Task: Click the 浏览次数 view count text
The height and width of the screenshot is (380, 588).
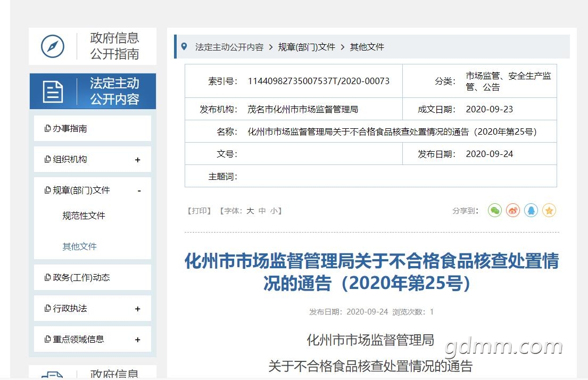Action: point(413,312)
